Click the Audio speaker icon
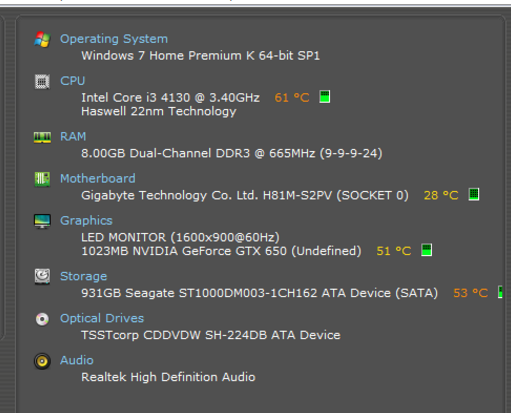 [x=42, y=361]
